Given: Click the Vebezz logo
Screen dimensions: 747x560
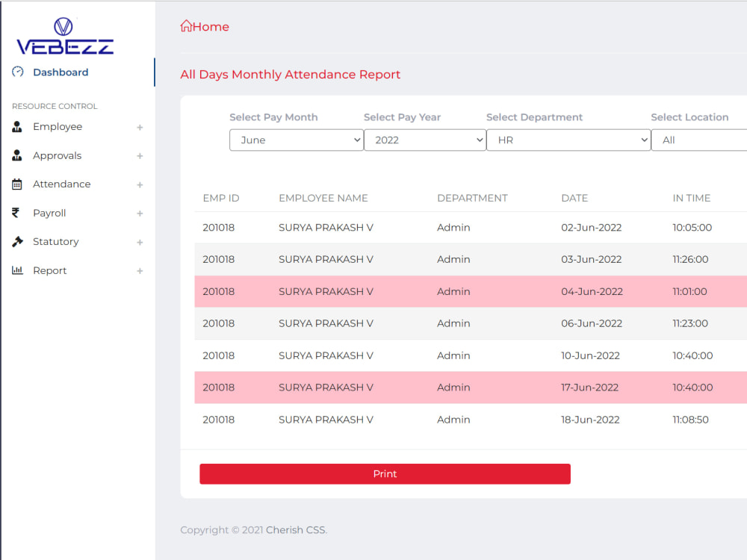Looking at the screenshot, I should point(65,36).
